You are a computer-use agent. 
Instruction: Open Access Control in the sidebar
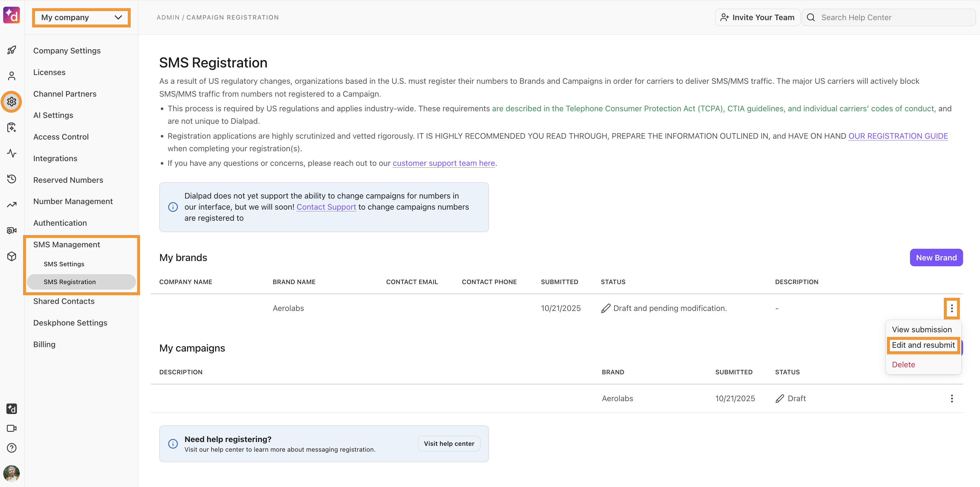(x=61, y=137)
